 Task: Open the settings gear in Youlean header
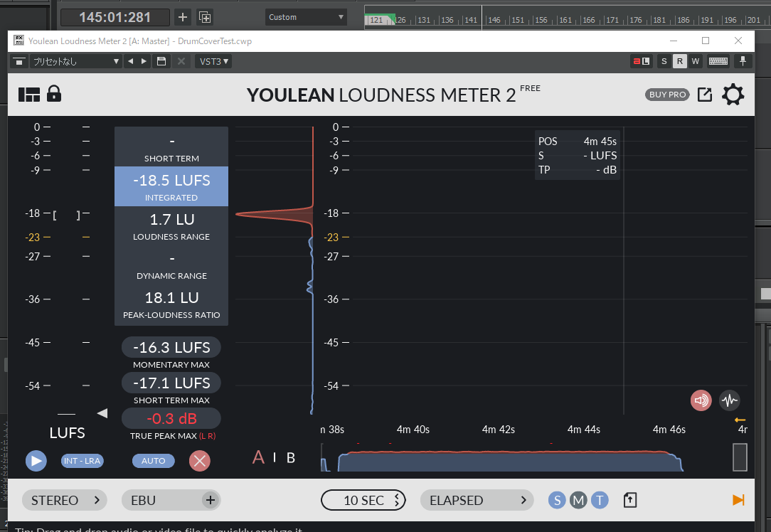733,95
